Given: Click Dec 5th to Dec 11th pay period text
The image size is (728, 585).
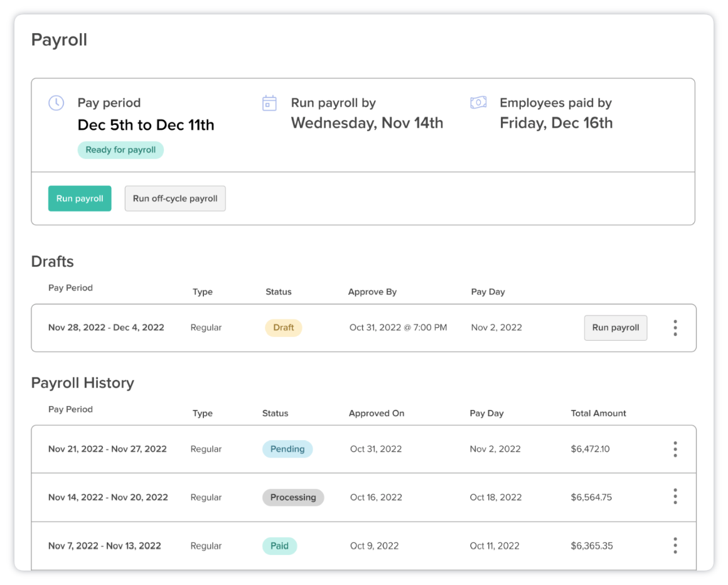Looking at the screenshot, I should [146, 125].
